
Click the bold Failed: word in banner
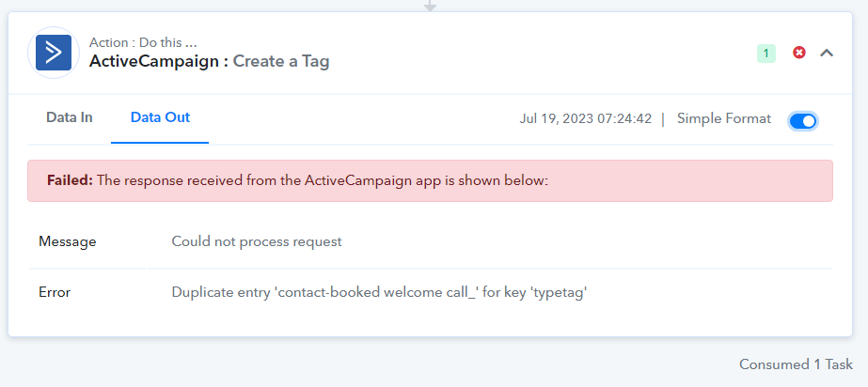pos(70,180)
